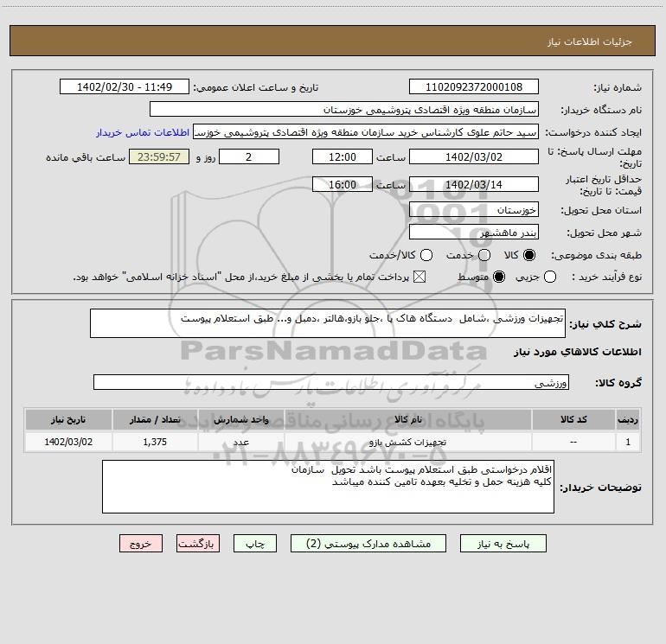
Task: Click the ردیف column header
Action: coord(628,419)
